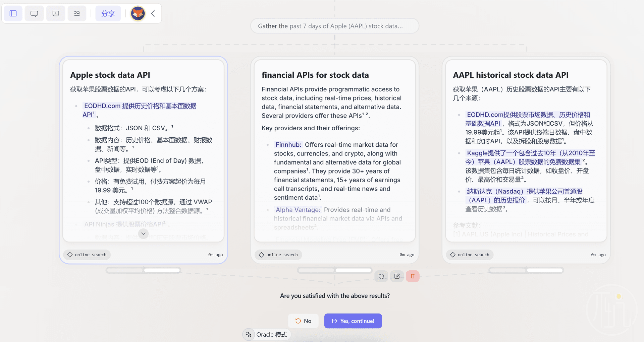Toggle the sidebar panel icon
Screen dimensions: 644x342
coord(13,13)
